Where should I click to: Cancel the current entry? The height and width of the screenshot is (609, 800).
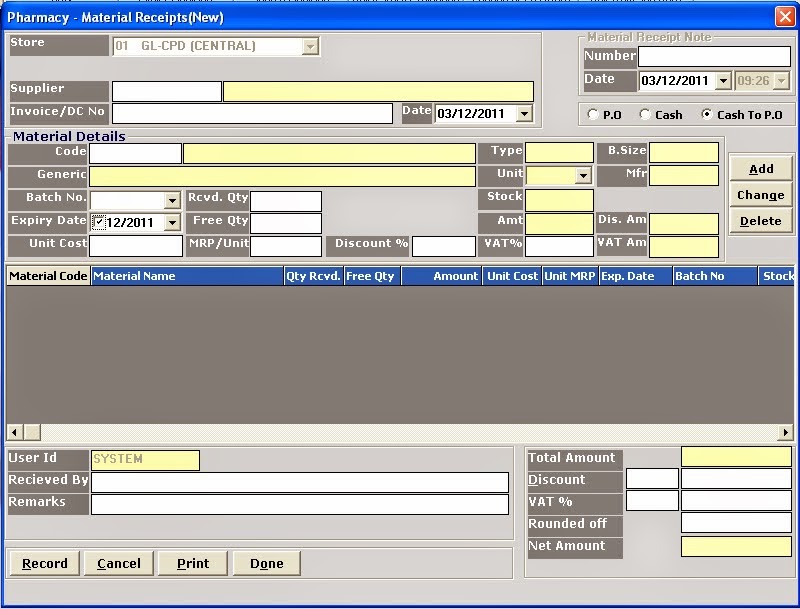coord(118,563)
